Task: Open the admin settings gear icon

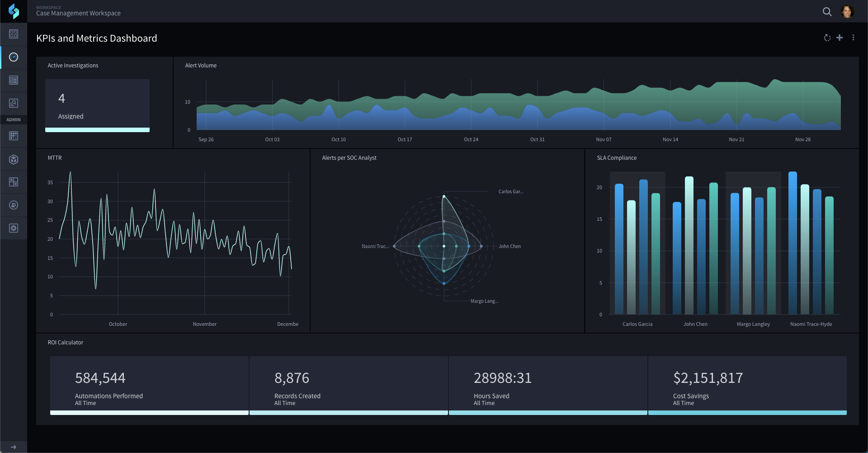Action: click(x=14, y=228)
